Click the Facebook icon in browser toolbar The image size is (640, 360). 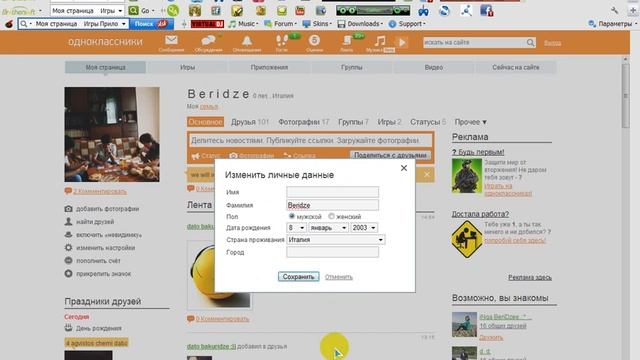tap(486, 11)
